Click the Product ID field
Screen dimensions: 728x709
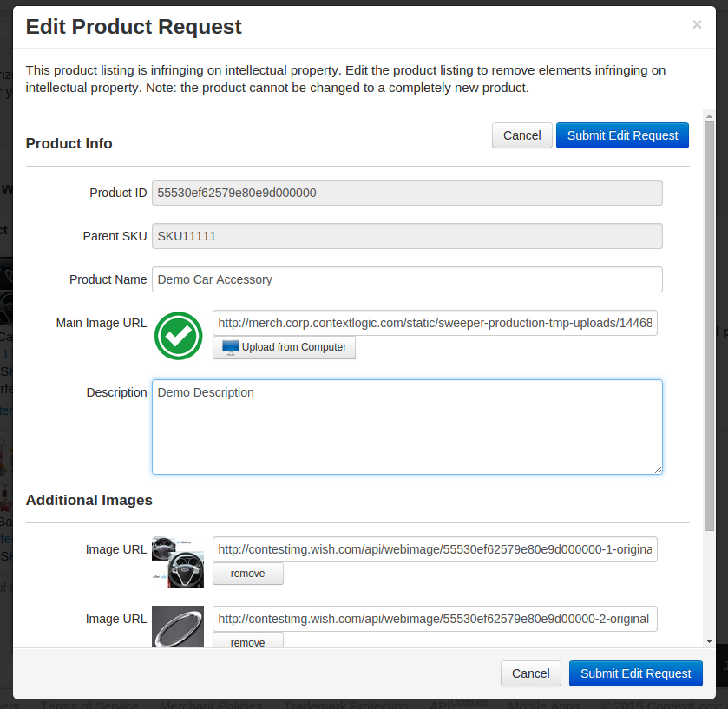pyautogui.click(x=407, y=193)
